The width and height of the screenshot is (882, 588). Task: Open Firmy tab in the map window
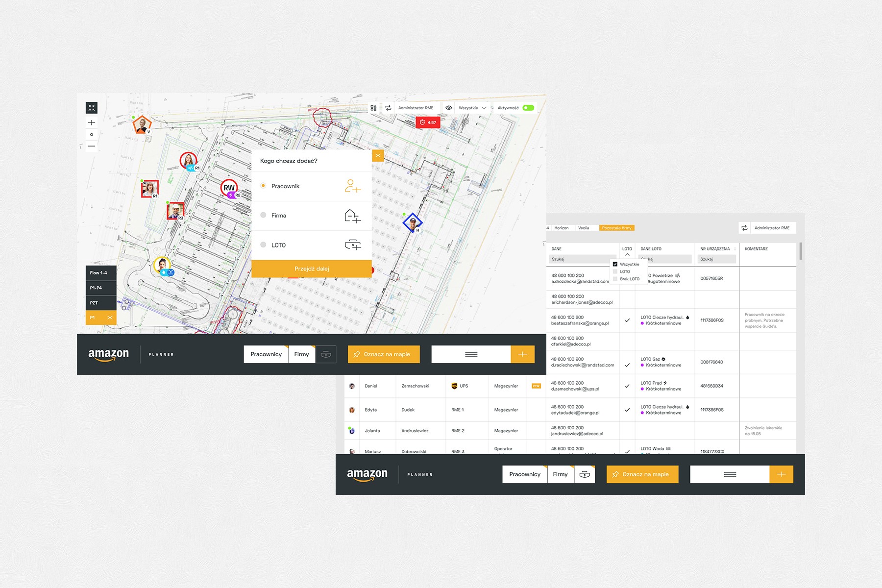click(x=302, y=354)
